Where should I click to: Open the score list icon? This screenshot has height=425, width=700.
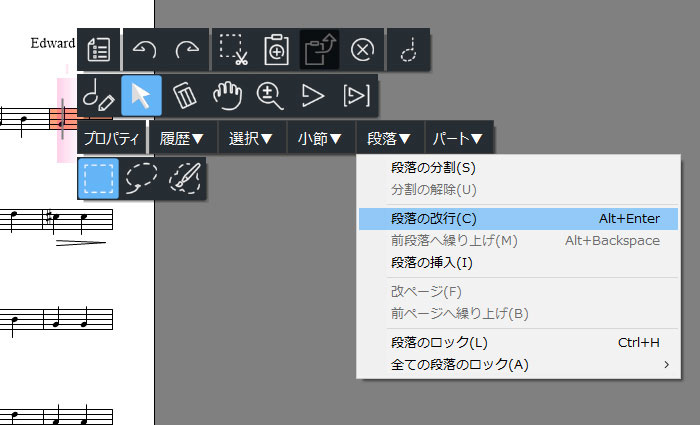(x=99, y=50)
